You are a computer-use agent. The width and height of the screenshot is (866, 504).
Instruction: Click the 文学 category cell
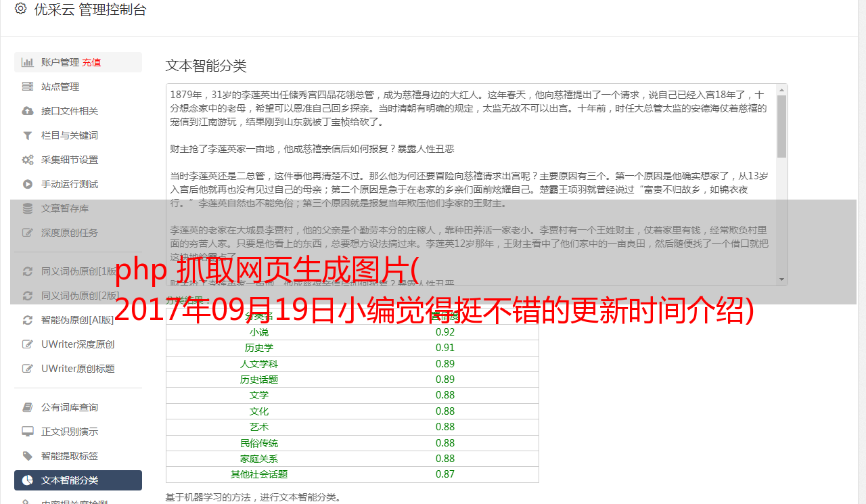(259, 395)
